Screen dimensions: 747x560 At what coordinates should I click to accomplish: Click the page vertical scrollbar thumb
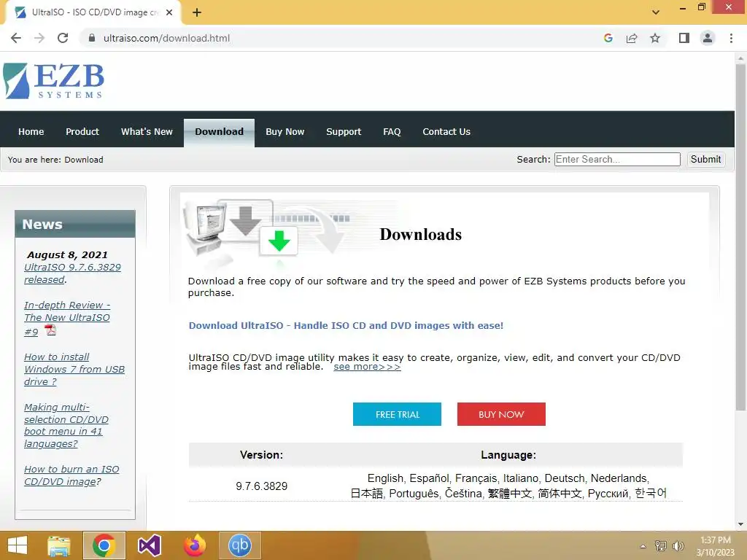click(x=740, y=237)
